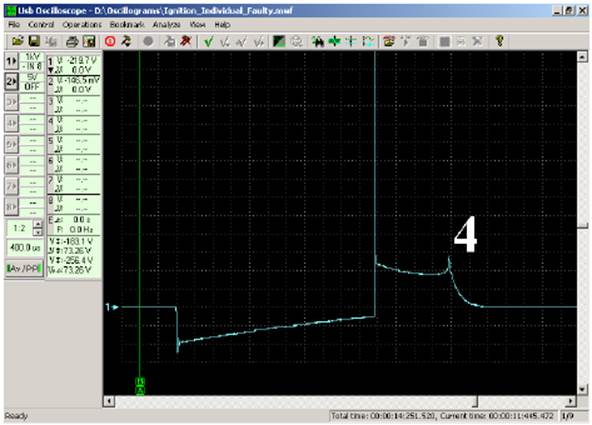Click the gray icon right of the save icon

[x=51, y=41]
